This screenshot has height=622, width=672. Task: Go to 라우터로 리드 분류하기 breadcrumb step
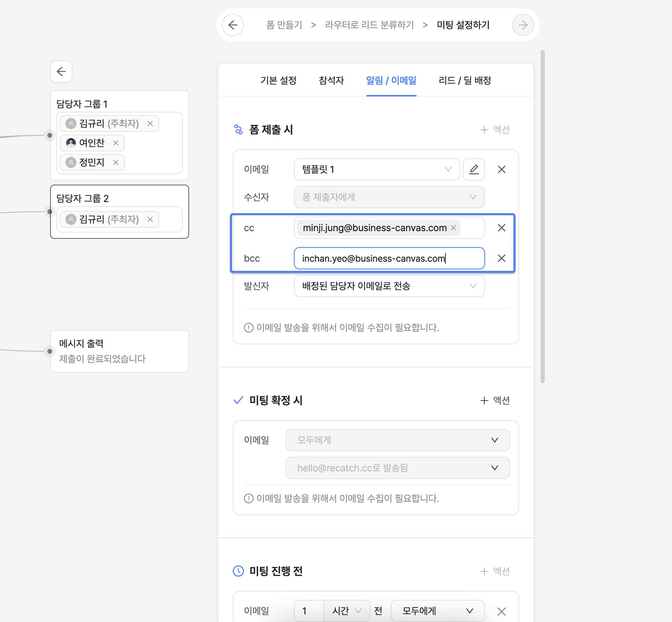[369, 25]
